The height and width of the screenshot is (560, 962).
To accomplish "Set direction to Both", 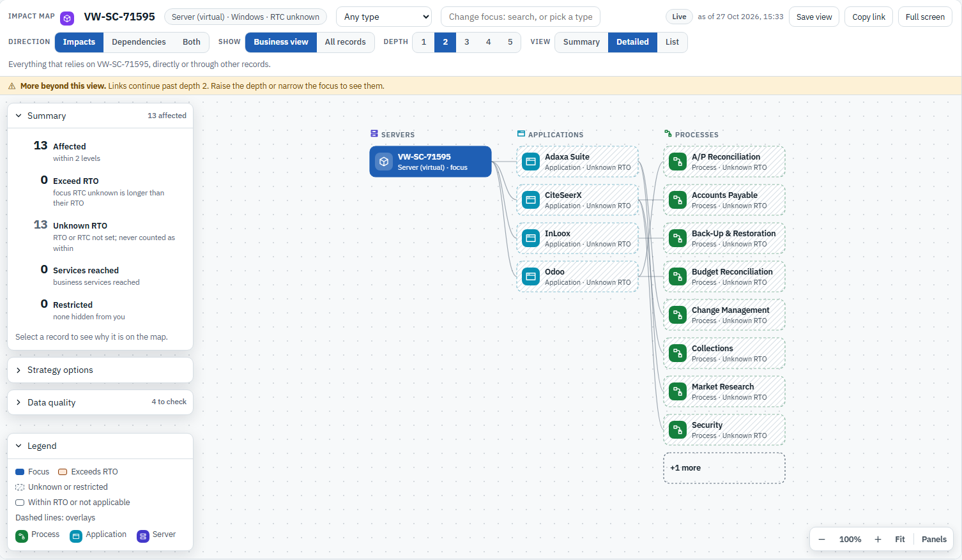I will (x=192, y=42).
